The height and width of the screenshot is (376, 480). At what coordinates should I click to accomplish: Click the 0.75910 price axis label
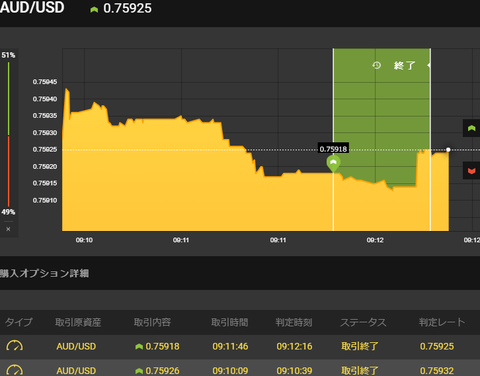(x=45, y=200)
